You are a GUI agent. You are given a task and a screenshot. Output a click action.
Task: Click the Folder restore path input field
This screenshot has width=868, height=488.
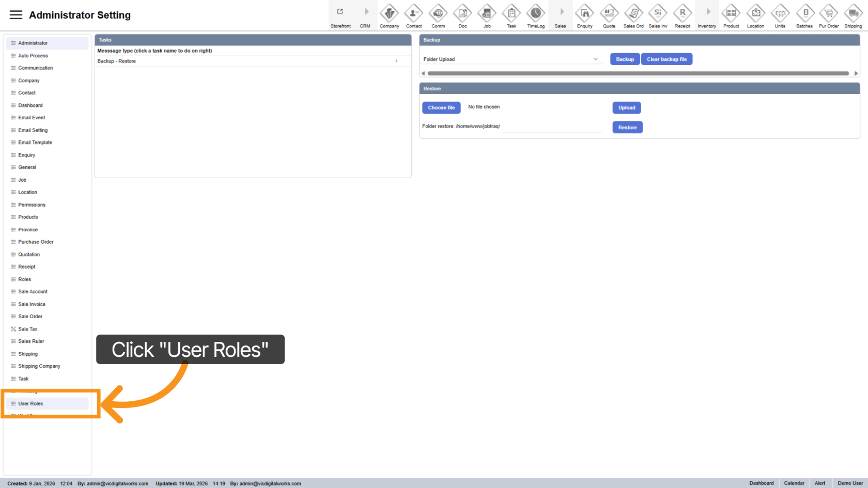pyautogui.click(x=551, y=127)
